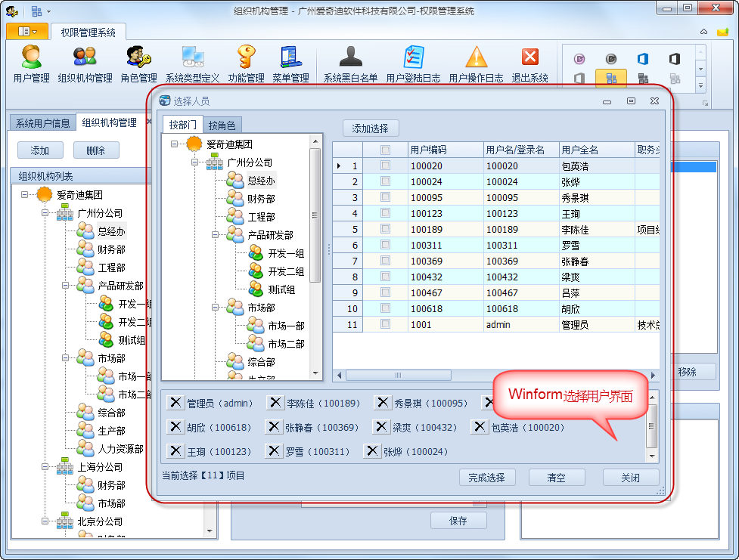Open 菜单管理 ribbon icon
Viewport: 739px width, 560px height.
pos(290,64)
